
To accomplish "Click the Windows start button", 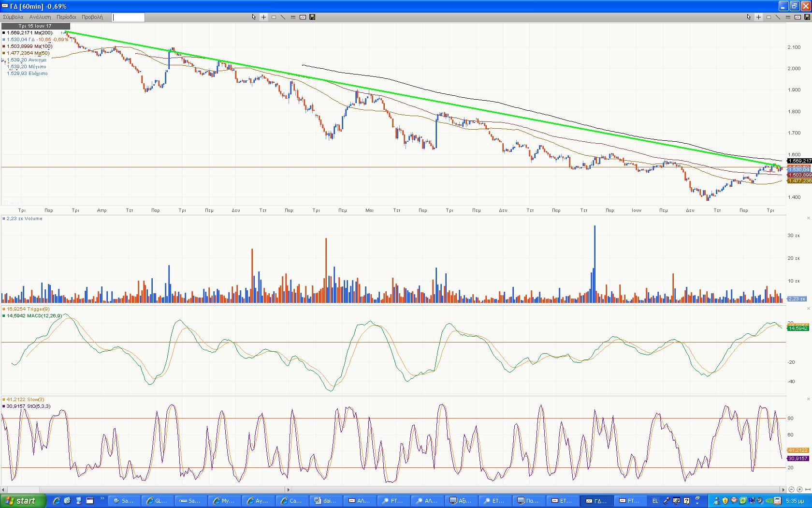I will 23,501.
